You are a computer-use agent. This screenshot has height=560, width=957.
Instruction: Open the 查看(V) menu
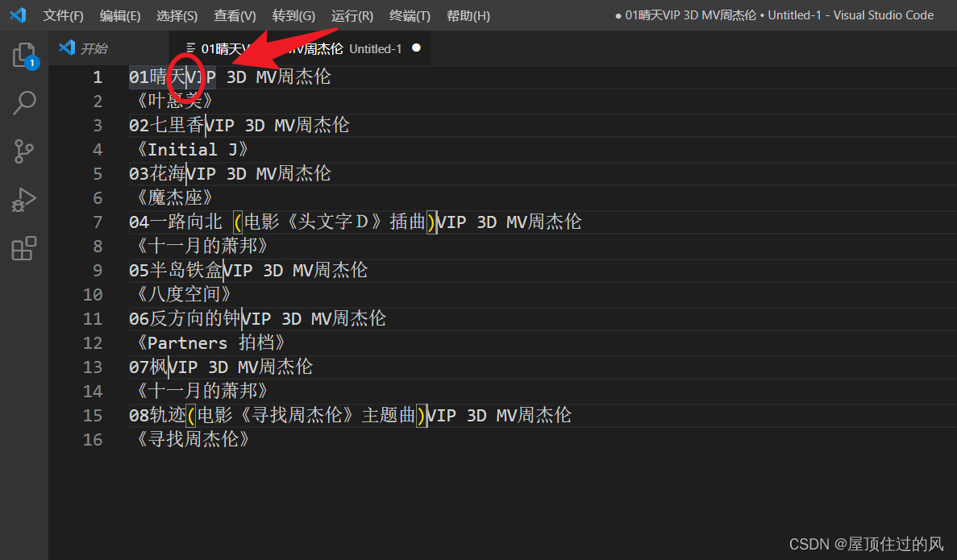[235, 16]
